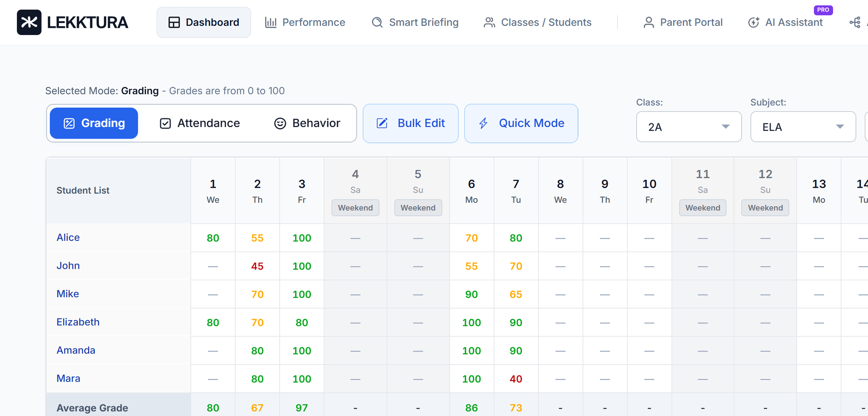Click average grade 86 on day 6
This screenshot has width=868, height=416.
[x=471, y=407]
